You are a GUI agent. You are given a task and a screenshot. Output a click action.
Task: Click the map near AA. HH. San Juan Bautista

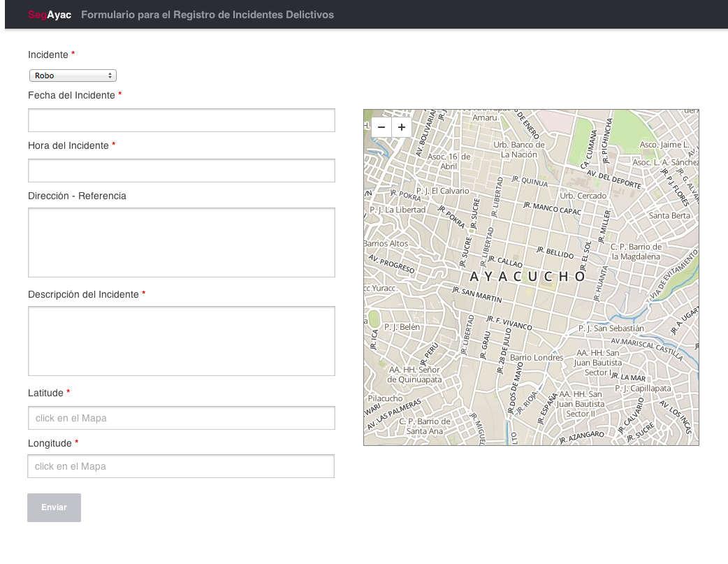click(597, 362)
